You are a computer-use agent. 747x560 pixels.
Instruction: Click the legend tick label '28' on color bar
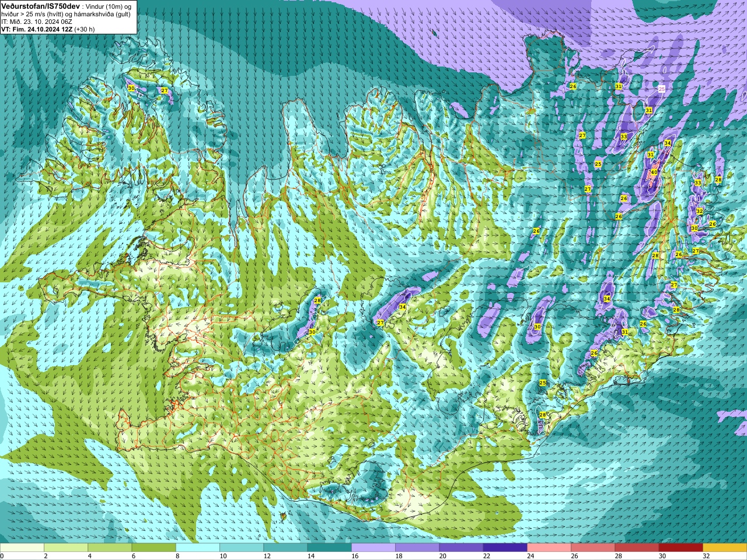click(619, 556)
